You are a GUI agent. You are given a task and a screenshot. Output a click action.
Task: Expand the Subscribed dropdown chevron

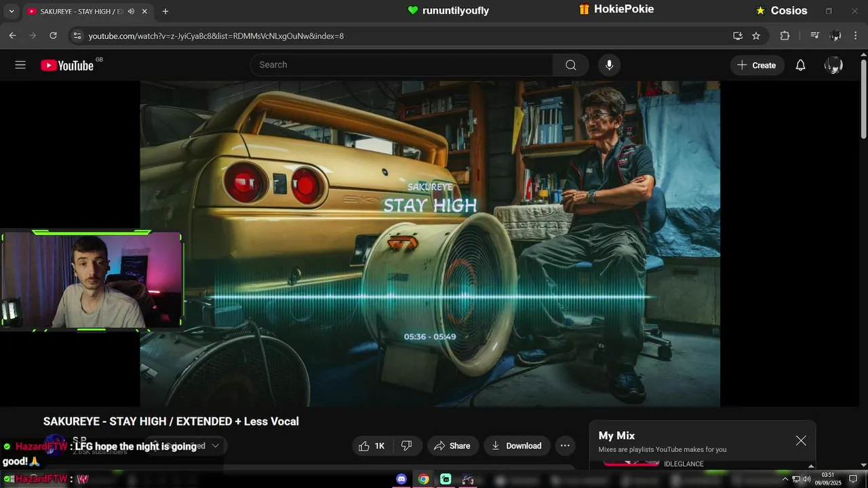point(216,446)
